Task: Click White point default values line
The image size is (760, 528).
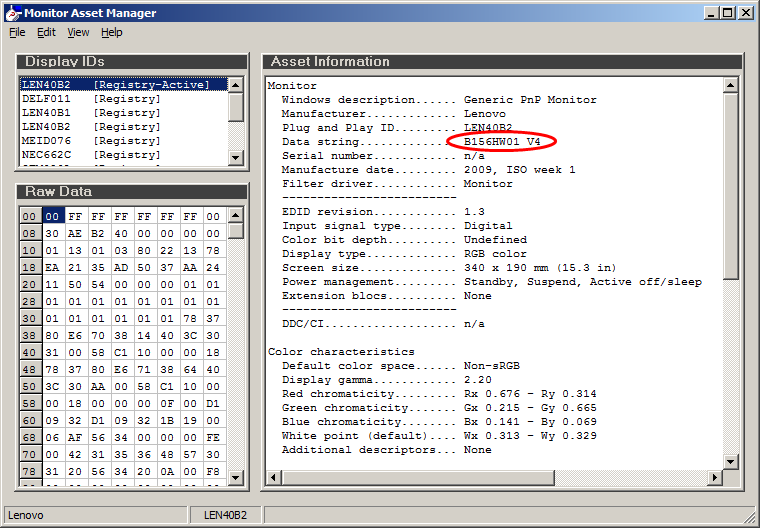Action: [x=439, y=436]
